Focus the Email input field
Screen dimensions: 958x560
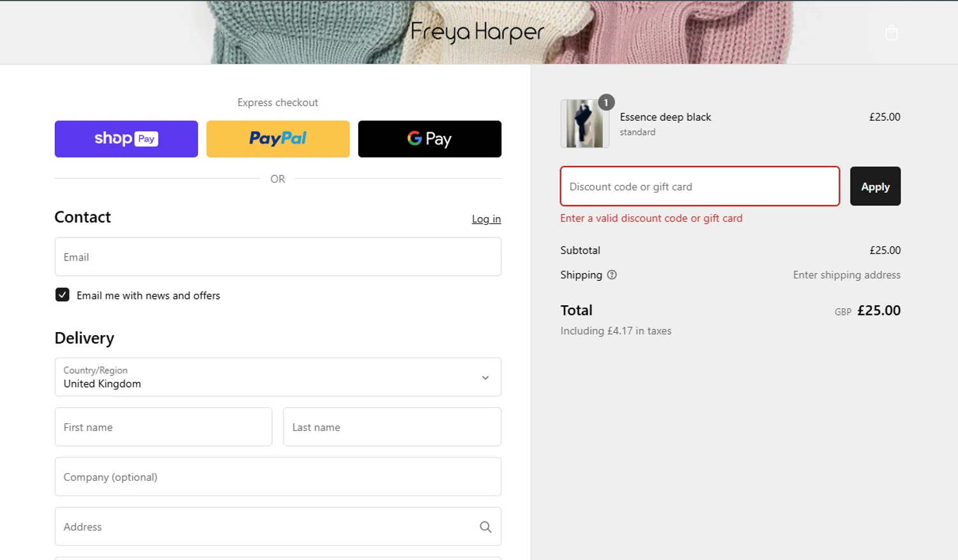tap(278, 257)
